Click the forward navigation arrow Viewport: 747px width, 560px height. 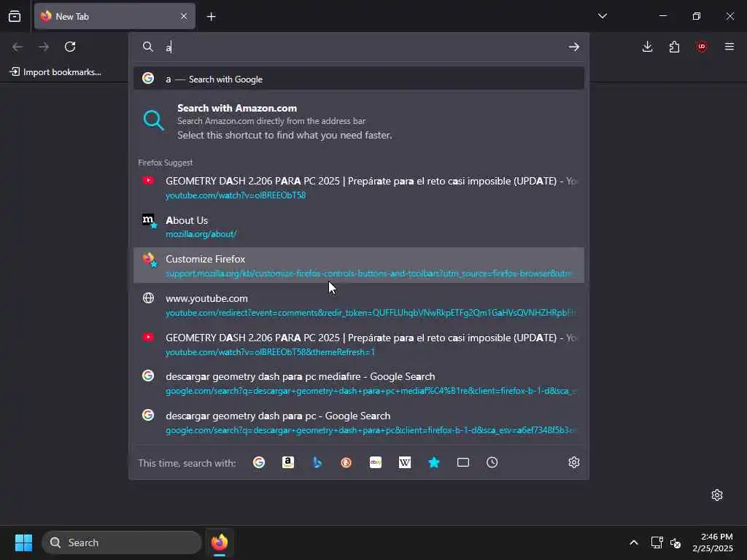(x=44, y=47)
